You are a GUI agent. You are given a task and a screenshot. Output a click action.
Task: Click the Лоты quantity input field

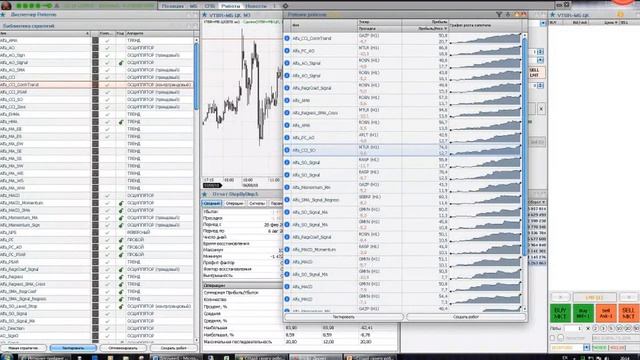click(x=573, y=329)
